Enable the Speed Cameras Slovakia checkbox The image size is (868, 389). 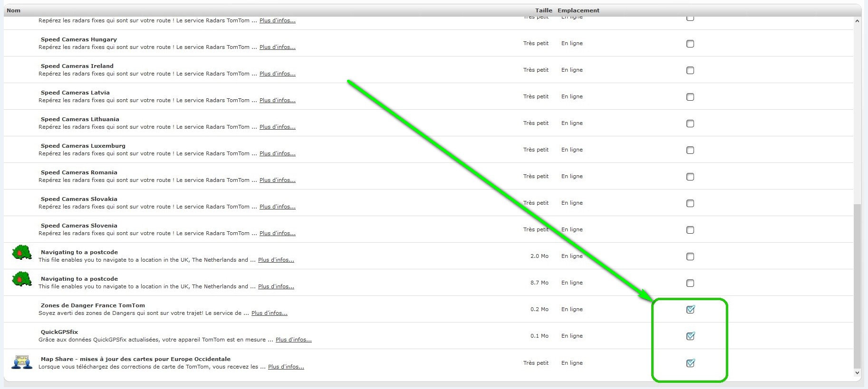pyautogui.click(x=690, y=203)
